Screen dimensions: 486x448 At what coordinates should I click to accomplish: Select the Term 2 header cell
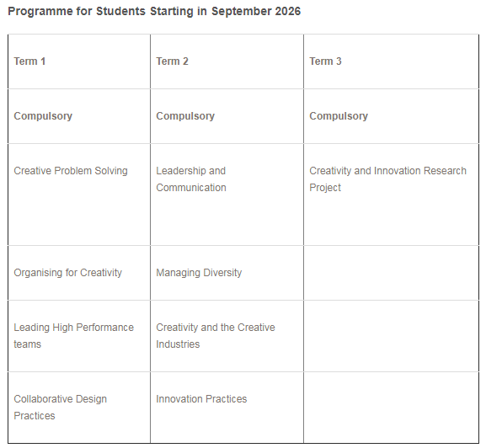pos(227,61)
